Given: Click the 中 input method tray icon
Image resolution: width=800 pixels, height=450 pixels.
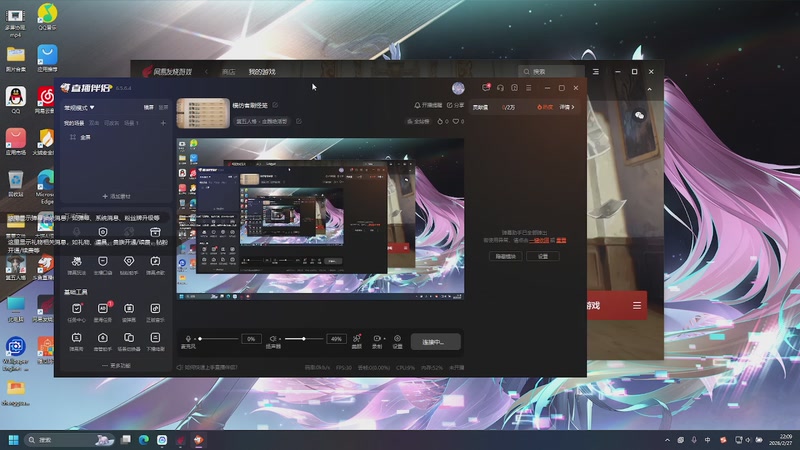Looking at the screenshot, I should click(x=707, y=440).
